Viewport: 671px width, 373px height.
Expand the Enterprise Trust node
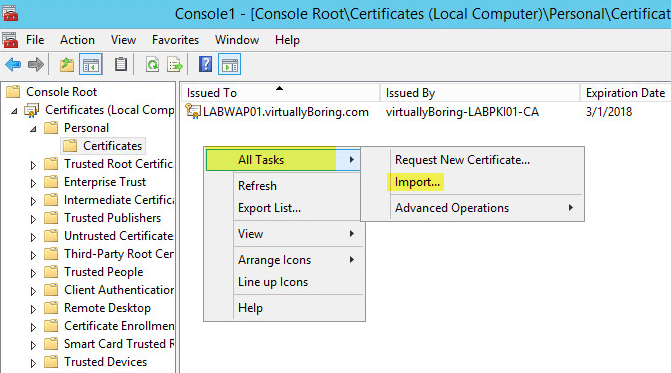33,183
